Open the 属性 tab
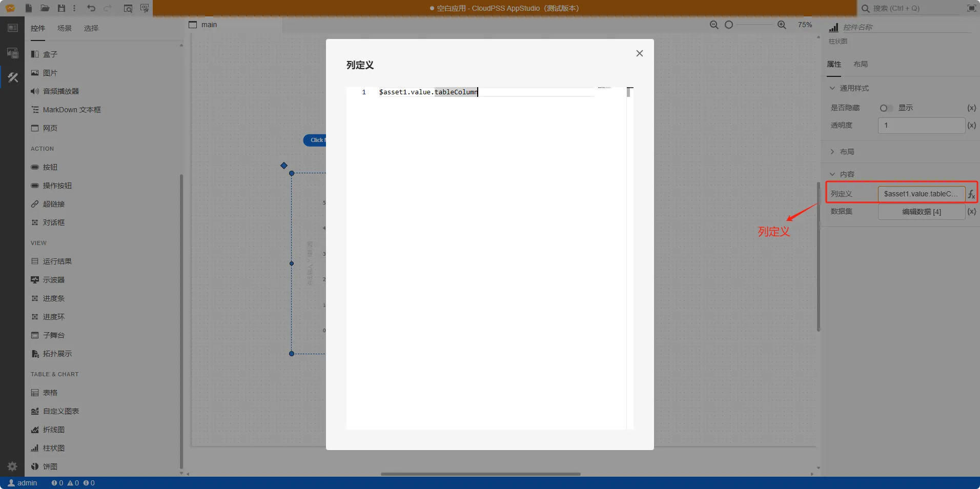The height and width of the screenshot is (489, 980). pyautogui.click(x=834, y=64)
